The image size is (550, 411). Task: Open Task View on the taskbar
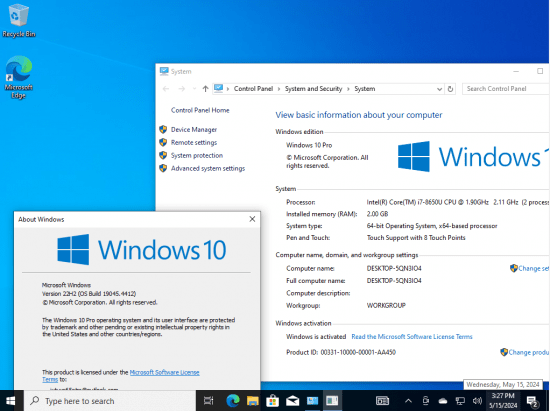tap(208, 400)
